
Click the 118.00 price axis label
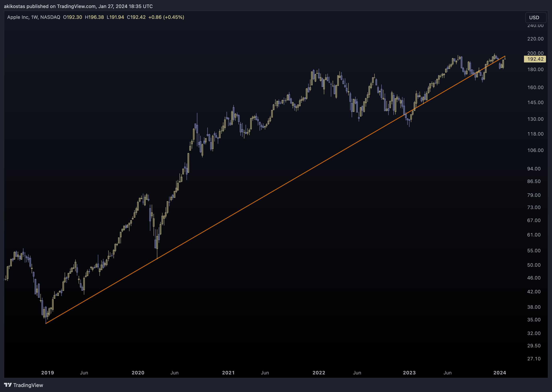point(535,134)
